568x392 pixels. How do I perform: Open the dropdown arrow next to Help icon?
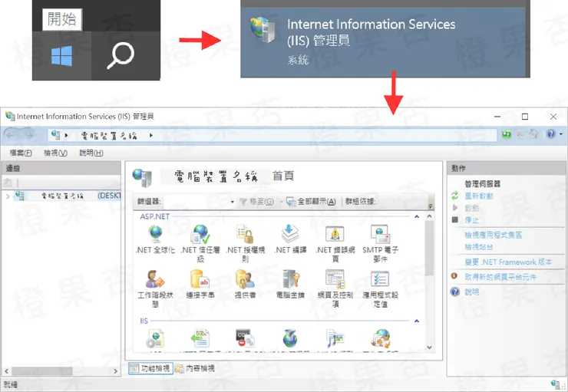[561, 134]
